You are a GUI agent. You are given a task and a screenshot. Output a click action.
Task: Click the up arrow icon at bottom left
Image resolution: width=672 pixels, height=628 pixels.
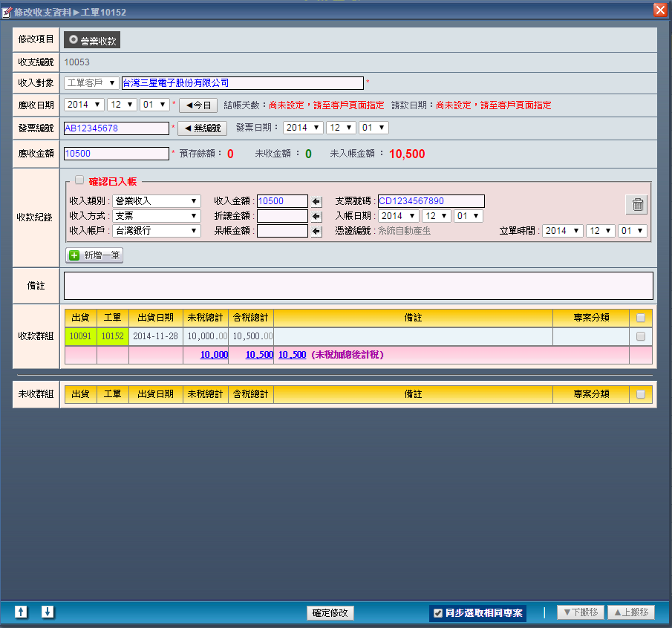(x=21, y=612)
